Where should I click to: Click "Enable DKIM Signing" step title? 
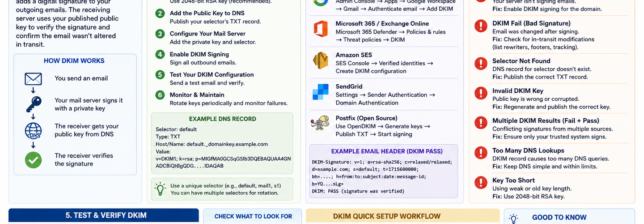(199, 54)
